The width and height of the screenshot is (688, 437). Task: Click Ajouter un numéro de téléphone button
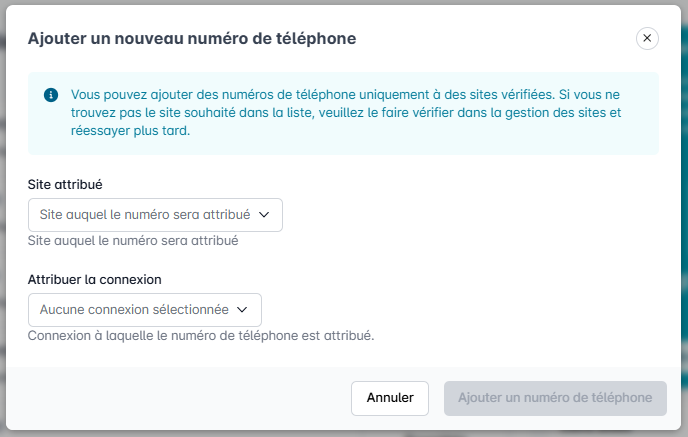[x=555, y=398]
